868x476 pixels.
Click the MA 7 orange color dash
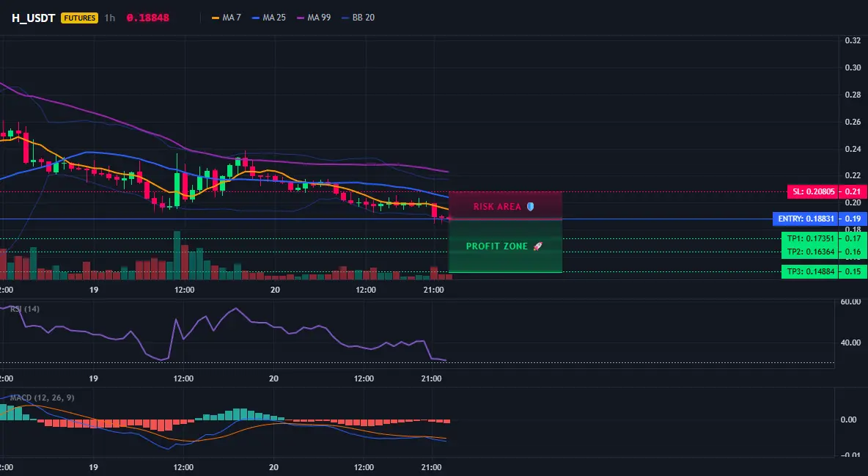tap(216, 18)
